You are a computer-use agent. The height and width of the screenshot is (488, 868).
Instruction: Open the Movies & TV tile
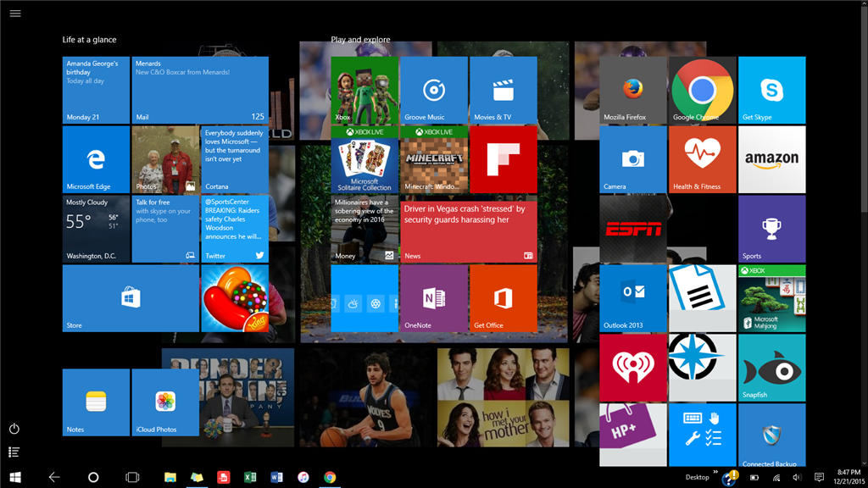click(504, 90)
